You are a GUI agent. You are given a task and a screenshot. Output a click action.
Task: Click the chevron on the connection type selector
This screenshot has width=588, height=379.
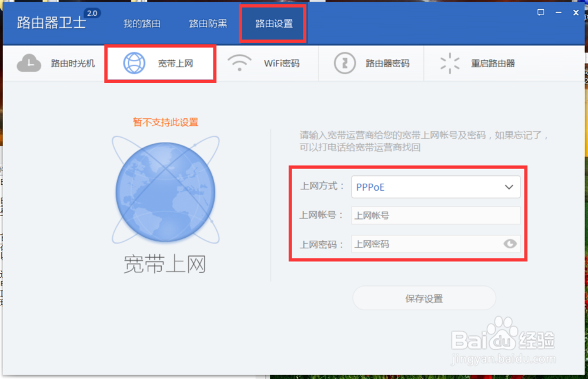(x=509, y=187)
